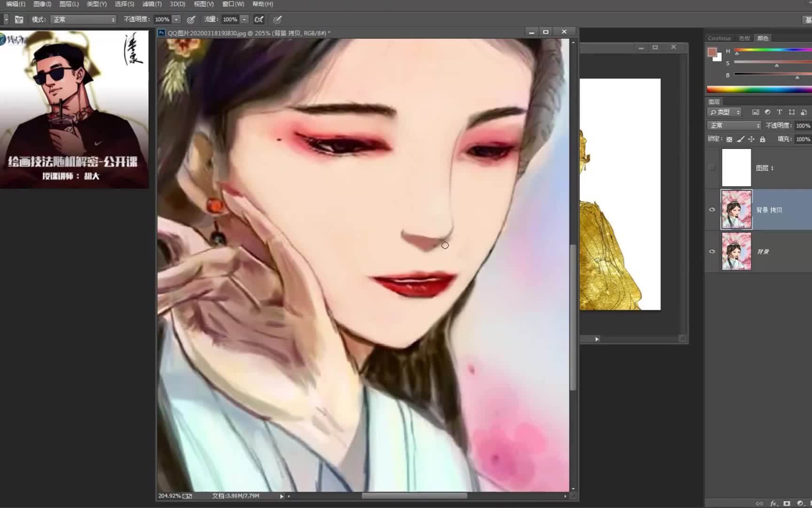Click the foreground color swatch in Color panel
Image resolution: width=812 pixels, height=508 pixels.
pos(711,53)
